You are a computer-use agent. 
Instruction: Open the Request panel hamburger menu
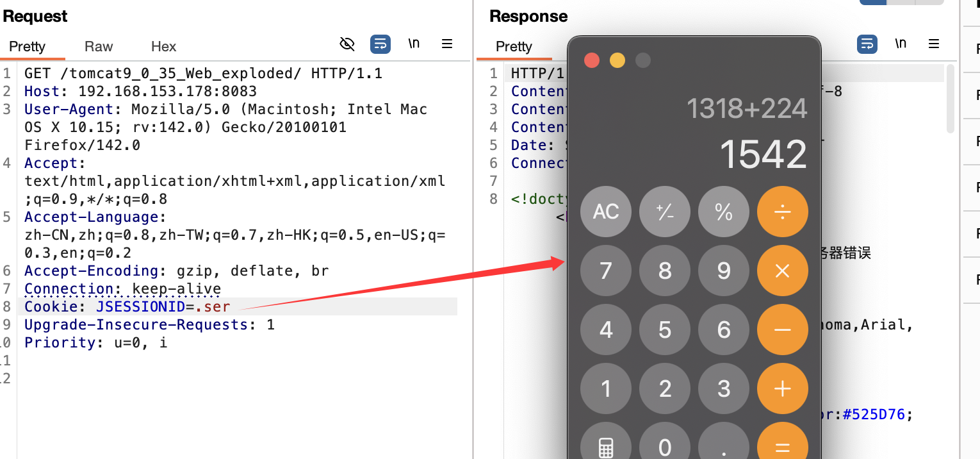tap(447, 44)
